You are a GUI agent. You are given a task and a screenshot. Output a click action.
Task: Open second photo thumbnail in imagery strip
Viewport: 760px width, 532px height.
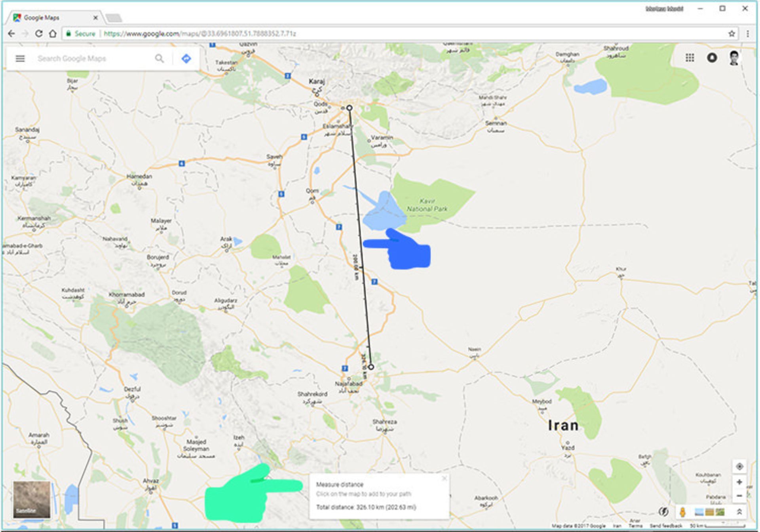pos(710,512)
